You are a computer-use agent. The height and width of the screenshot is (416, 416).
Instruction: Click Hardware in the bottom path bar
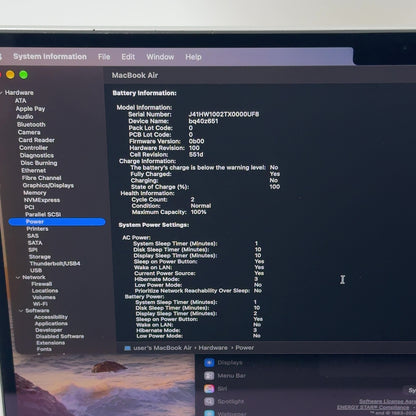point(213,348)
